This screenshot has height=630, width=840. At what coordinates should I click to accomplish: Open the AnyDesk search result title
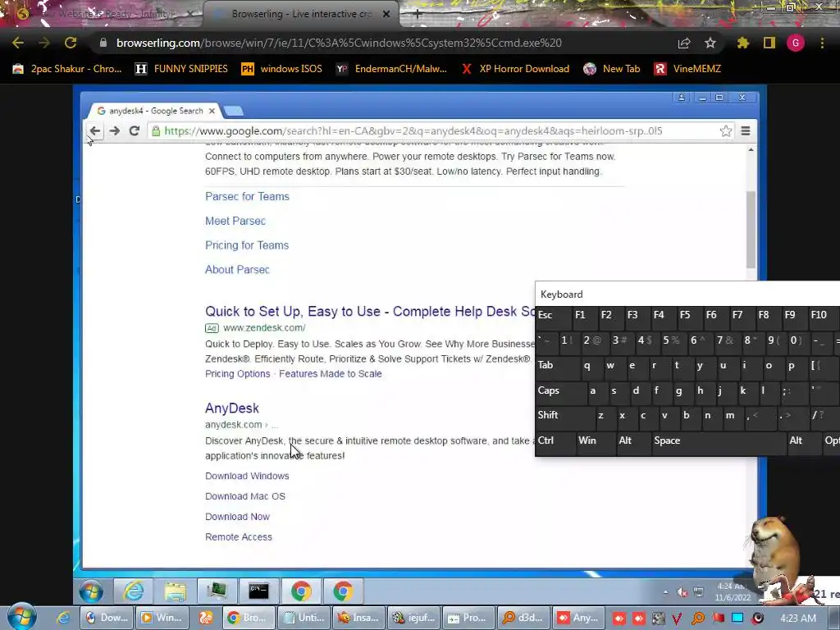coord(232,408)
